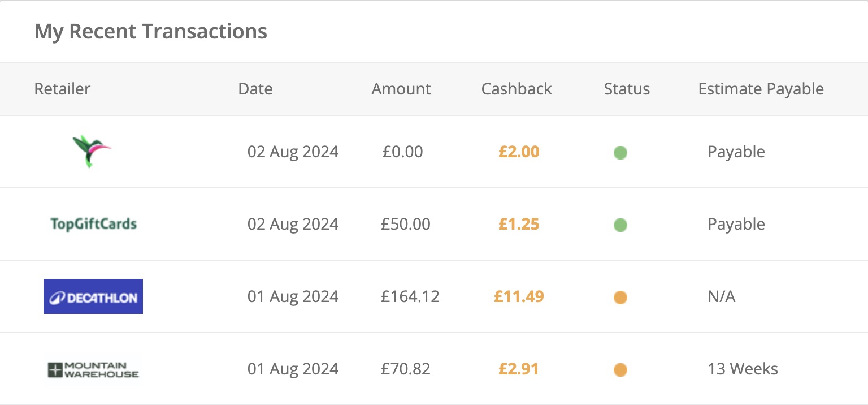Select the orange status dot for Decathlon
868x405 pixels.
tap(620, 297)
